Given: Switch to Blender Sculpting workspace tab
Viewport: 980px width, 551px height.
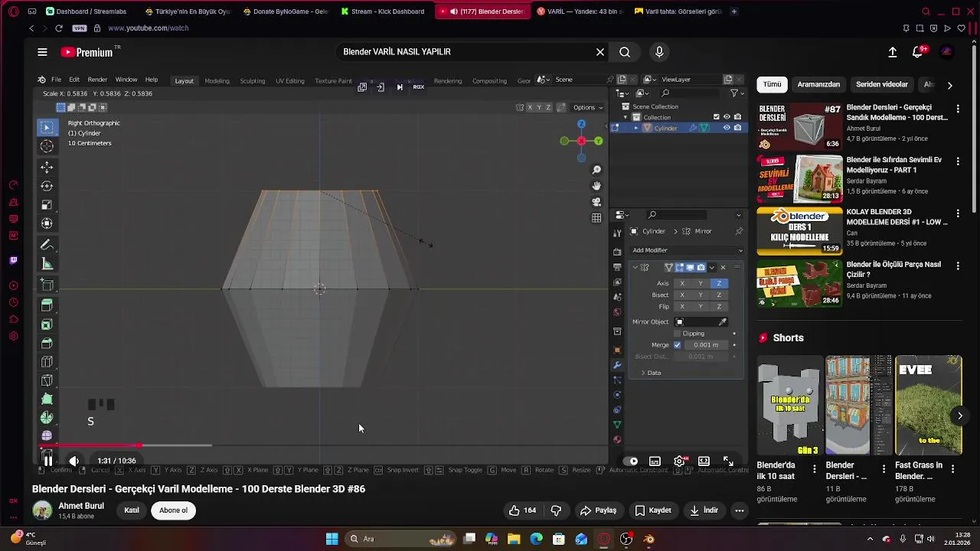Looking at the screenshot, I should 253,80.
